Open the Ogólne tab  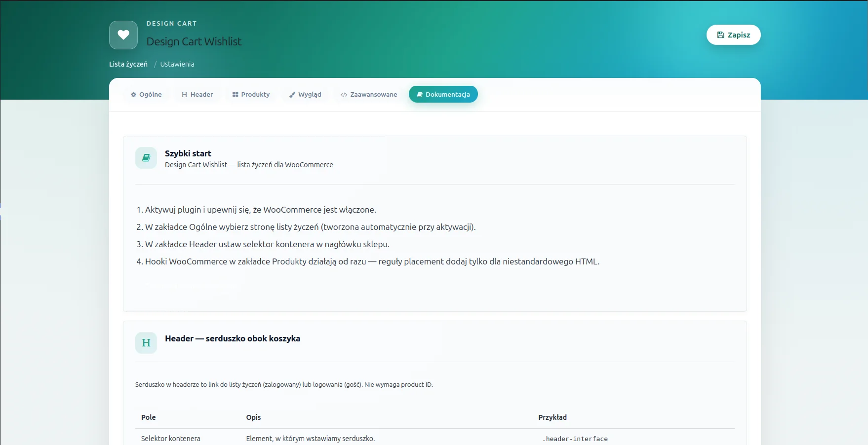[x=146, y=94]
